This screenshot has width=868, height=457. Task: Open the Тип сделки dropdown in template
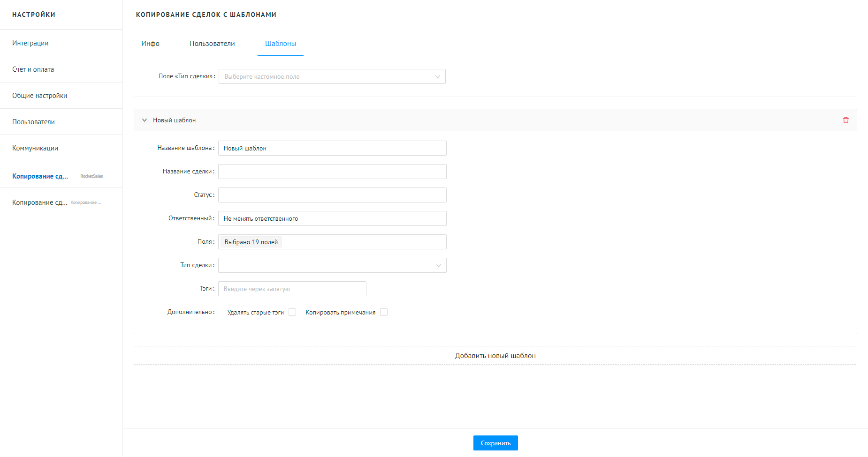tap(332, 265)
